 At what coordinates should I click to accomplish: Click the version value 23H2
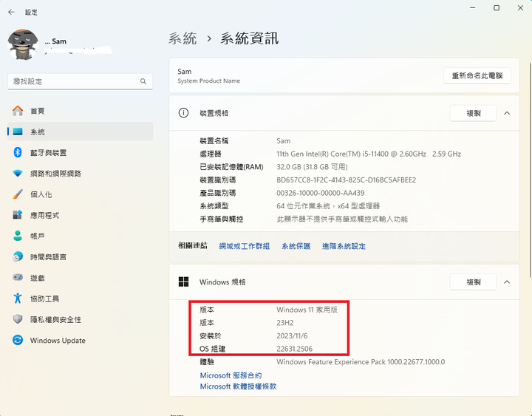pos(285,323)
